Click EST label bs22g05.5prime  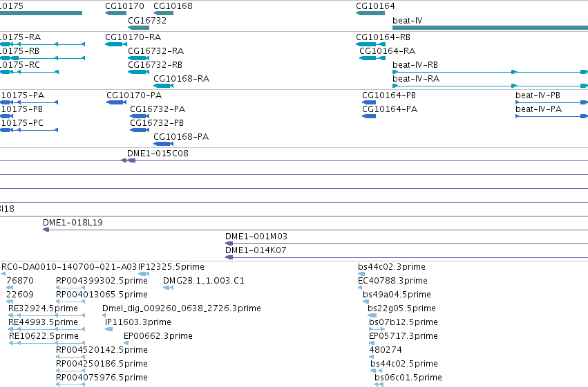click(x=401, y=308)
